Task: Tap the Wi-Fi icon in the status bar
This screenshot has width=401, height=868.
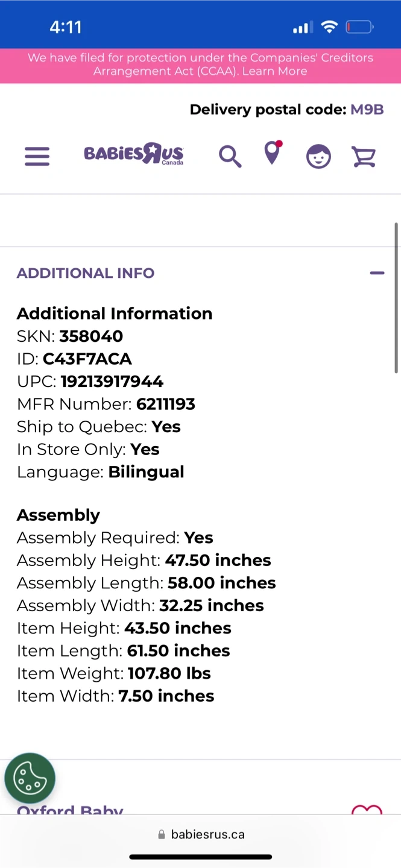Action: pos(329,27)
